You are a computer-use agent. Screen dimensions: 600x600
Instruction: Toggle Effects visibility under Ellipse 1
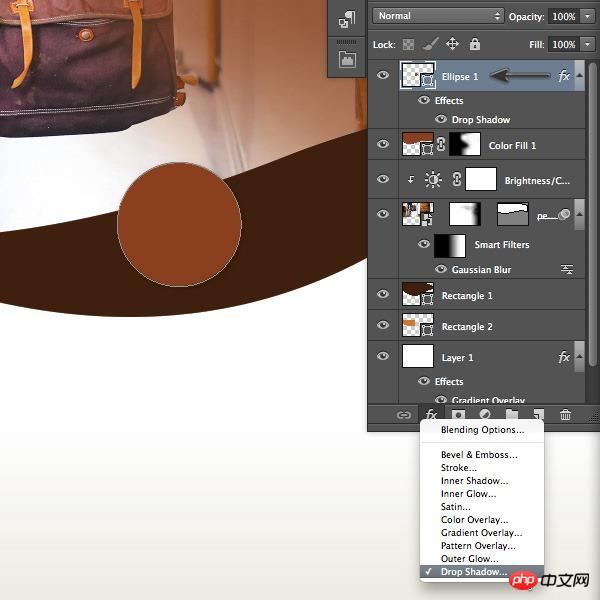[424, 100]
